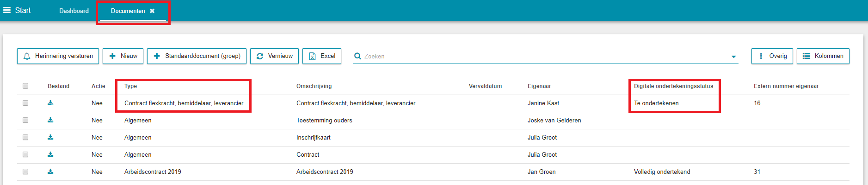Click the search magnifier icon
This screenshot has width=868, height=185.
tap(357, 56)
